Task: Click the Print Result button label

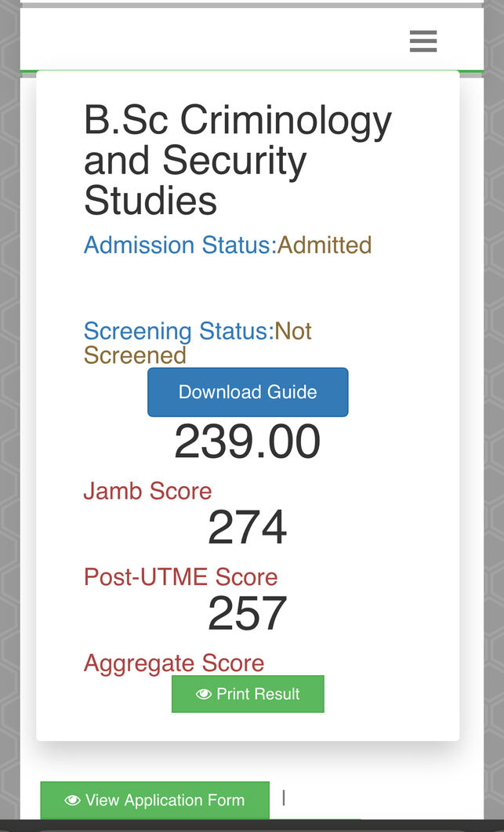Action: point(258,694)
